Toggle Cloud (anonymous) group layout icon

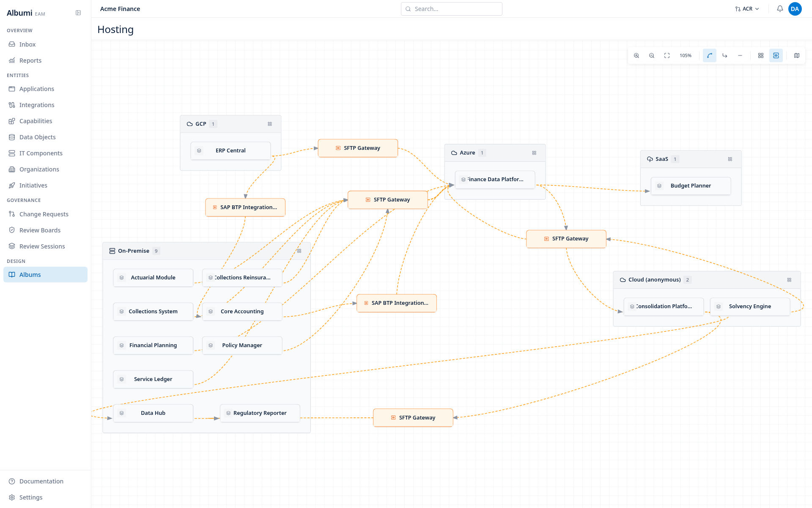pyautogui.click(x=789, y=280)
